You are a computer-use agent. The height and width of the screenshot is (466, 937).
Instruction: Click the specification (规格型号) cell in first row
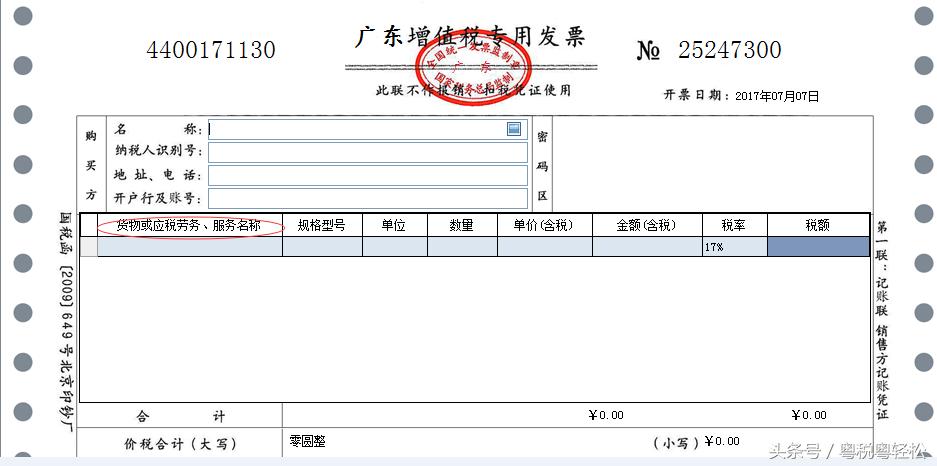pos(322,247)
